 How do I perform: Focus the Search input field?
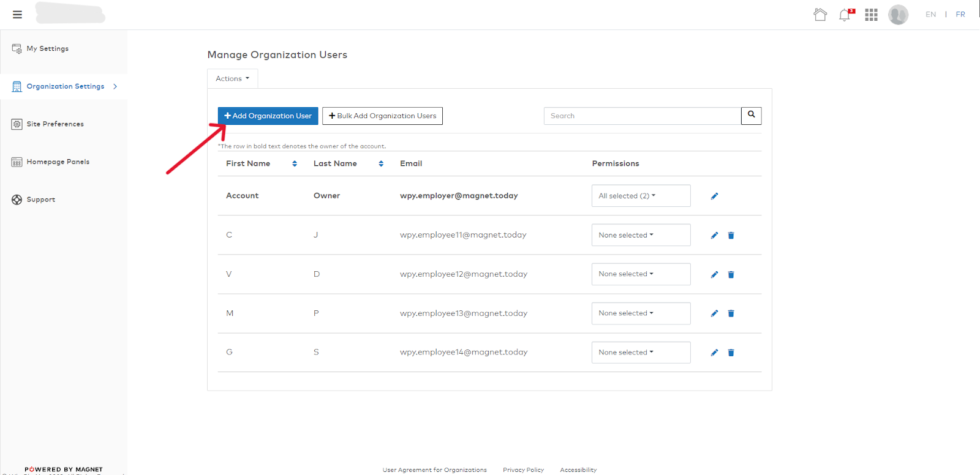[x=643, y=116]
